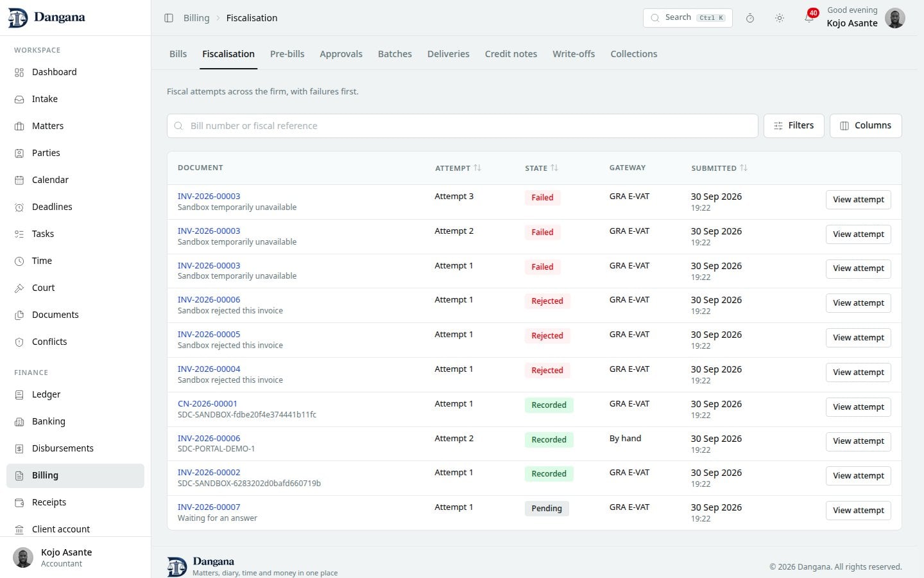Click the Deadlines icon in sidebar
This screenshot has height=578, width=924.
[x=19, y=207]
